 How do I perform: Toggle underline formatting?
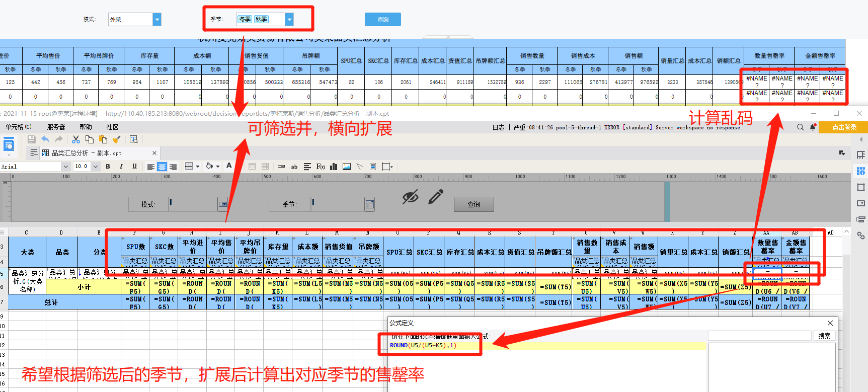(134, 167)
